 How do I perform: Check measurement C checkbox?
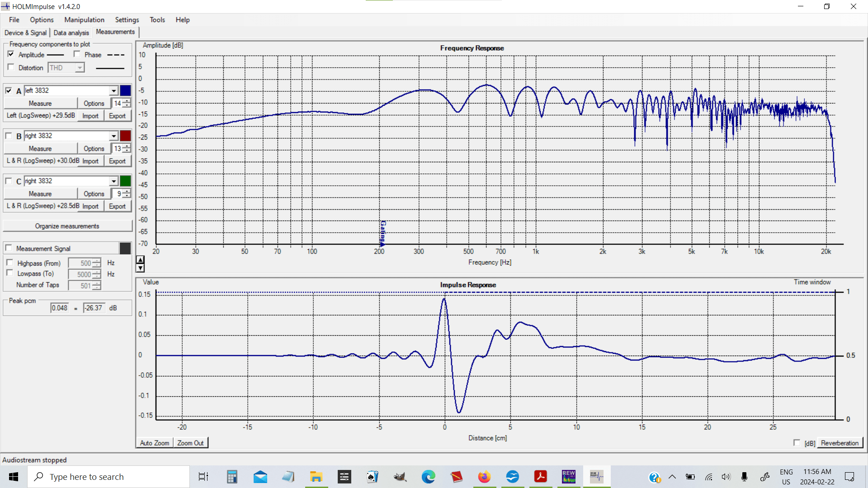pos(9,181)
